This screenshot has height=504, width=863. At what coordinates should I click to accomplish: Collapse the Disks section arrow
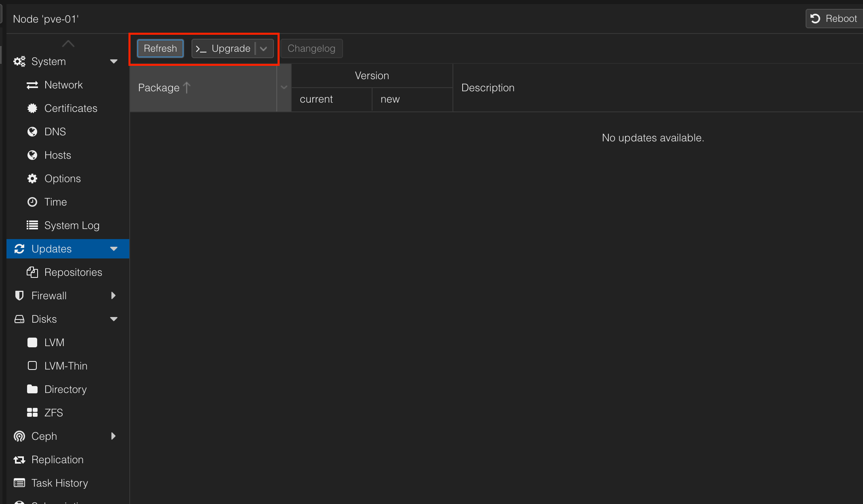click(x=114, y=319)
